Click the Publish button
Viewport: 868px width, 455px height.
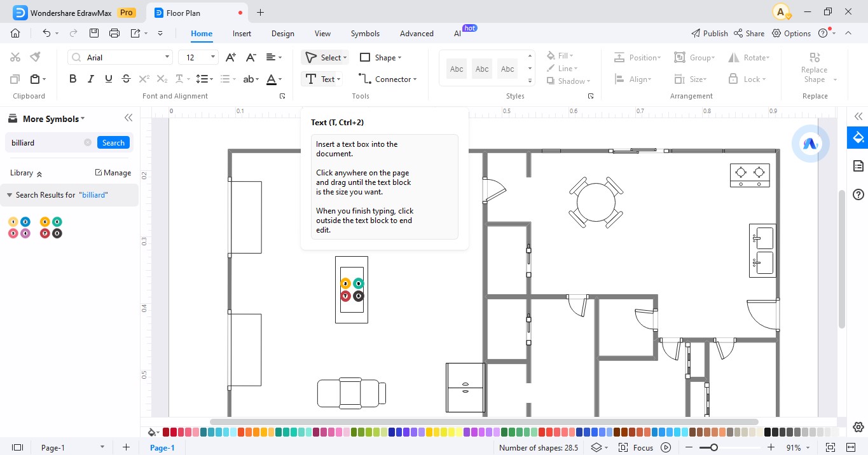(x=709, y=34)
